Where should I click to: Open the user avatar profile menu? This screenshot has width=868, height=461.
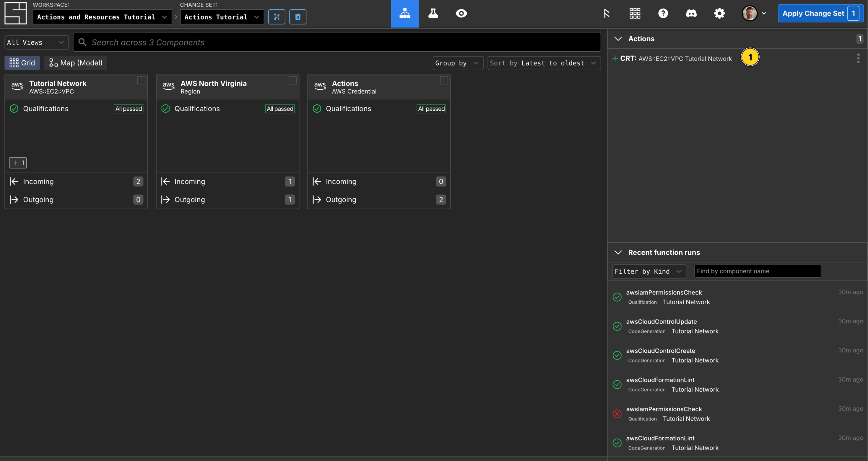(750, 14)
